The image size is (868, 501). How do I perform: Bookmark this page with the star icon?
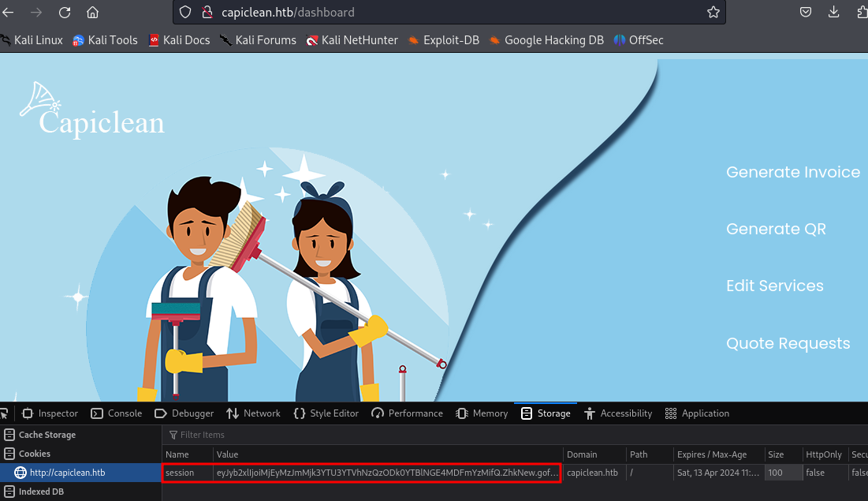(713, 13)
